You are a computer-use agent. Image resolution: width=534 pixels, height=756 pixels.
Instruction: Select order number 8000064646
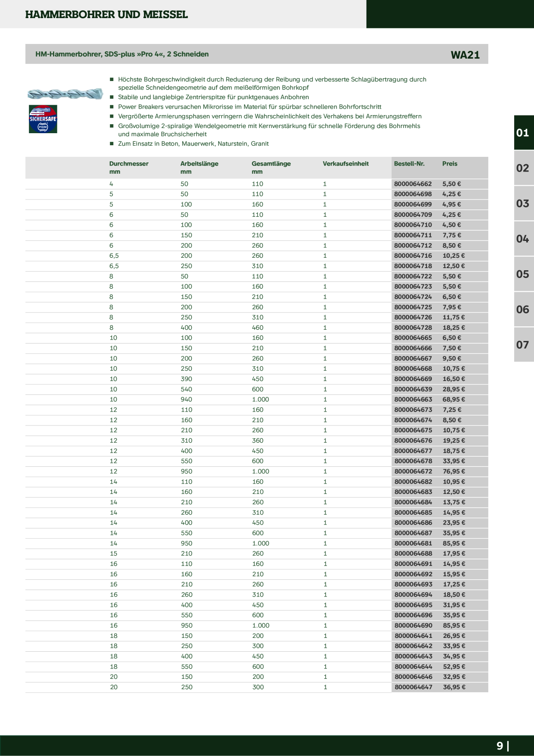pyautogui.click(x=413, y=677)
